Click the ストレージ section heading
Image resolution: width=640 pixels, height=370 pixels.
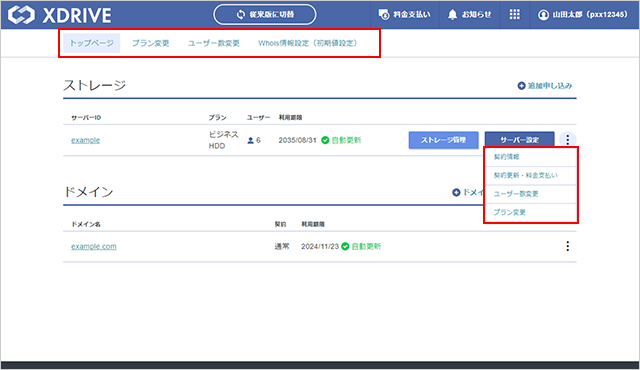[x=94, y=85]
